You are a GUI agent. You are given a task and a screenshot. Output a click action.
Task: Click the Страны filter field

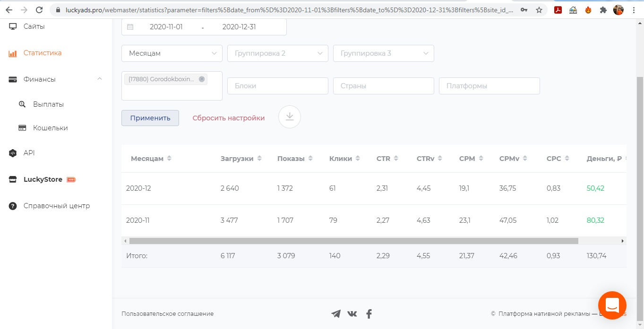click(x=384, y=86)
